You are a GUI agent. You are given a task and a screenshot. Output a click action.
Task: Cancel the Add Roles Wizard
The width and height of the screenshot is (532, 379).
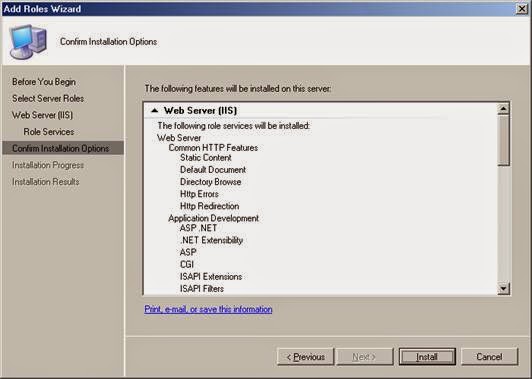(489, 357)
